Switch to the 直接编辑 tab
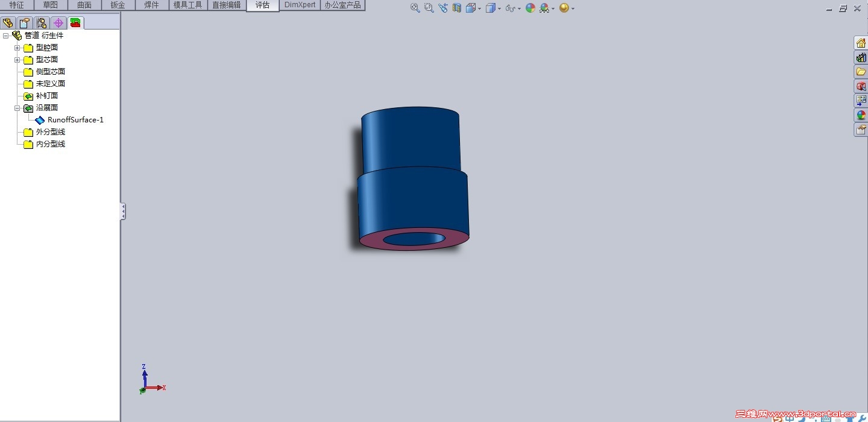The height and width of the screenshot is (422, 868). pyautogui.click(x=227, y=5)
